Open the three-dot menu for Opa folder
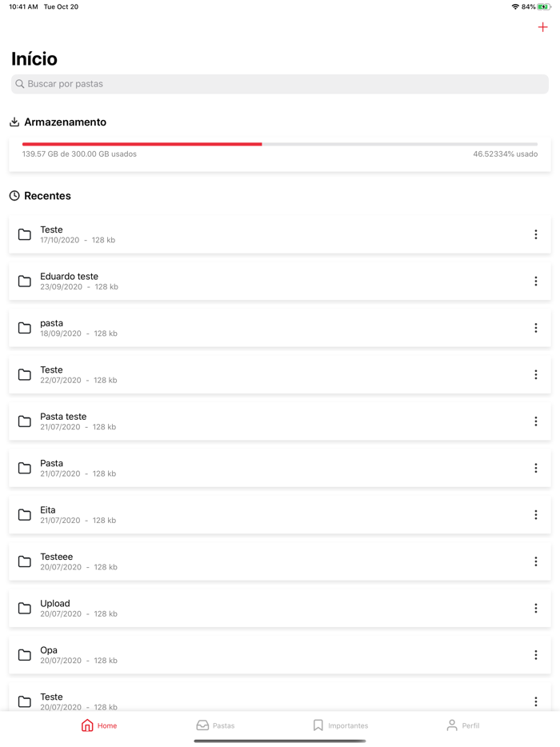Image resolution: width=560 pixels, height=747 pixels. (535, 655)
